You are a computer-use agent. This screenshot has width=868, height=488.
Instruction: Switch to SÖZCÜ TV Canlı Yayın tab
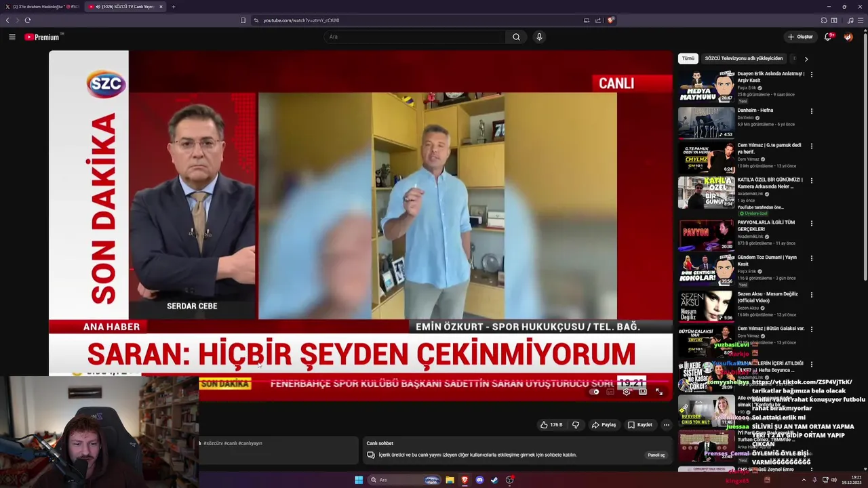pyautogui.click(x=126, y=7)
